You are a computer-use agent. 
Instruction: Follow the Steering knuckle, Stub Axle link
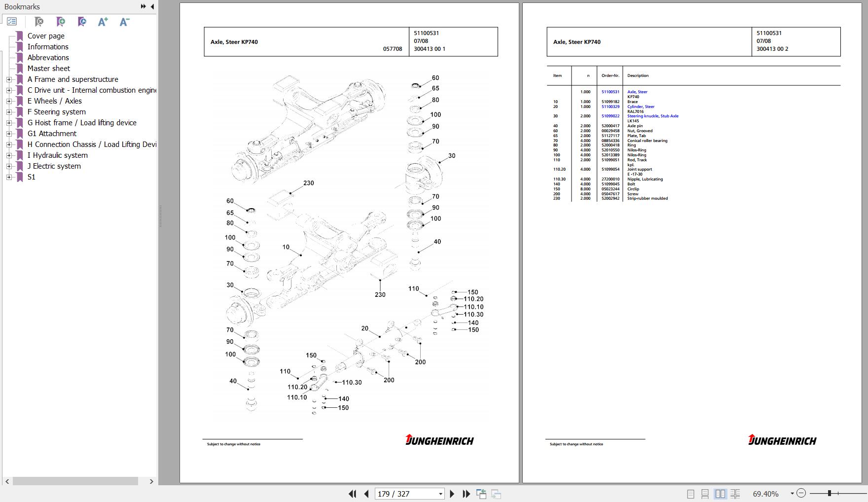tap(652, 116)
